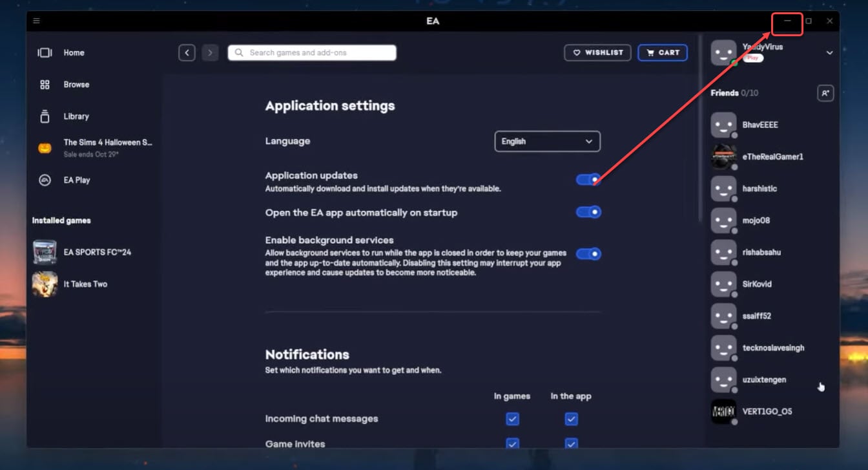Click the Application settings heading
868x470 pixels.
[x=330, y=106]
